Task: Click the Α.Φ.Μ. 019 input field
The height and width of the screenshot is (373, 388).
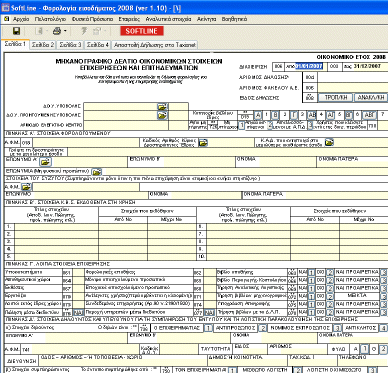Action: pyautogui.click(x=85, y=143)
